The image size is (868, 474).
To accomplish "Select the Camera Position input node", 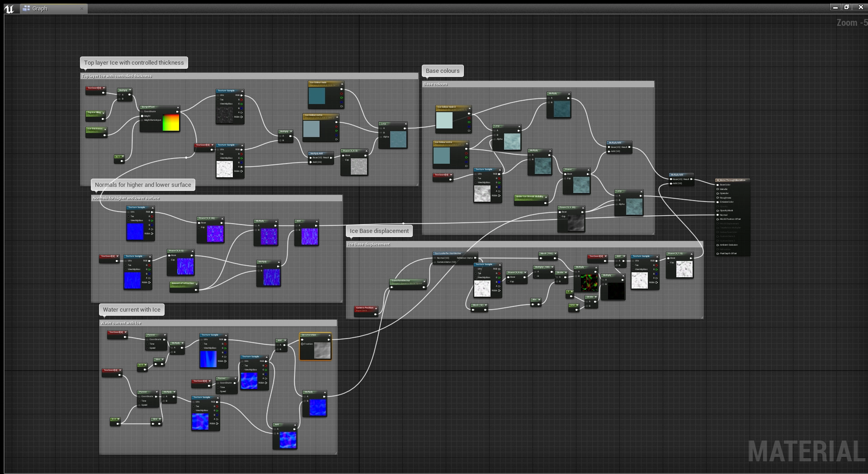I will tap(365, 309).
